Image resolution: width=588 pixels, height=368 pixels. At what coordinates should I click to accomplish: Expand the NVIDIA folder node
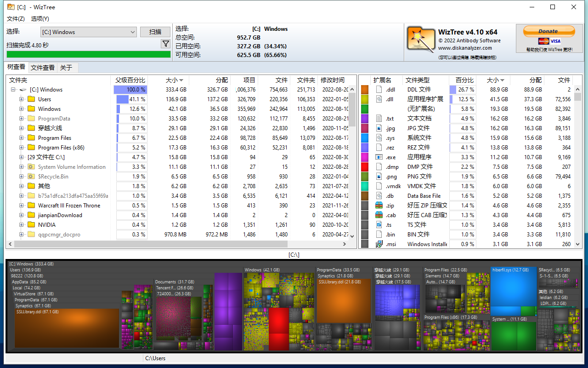click(21, 225)
